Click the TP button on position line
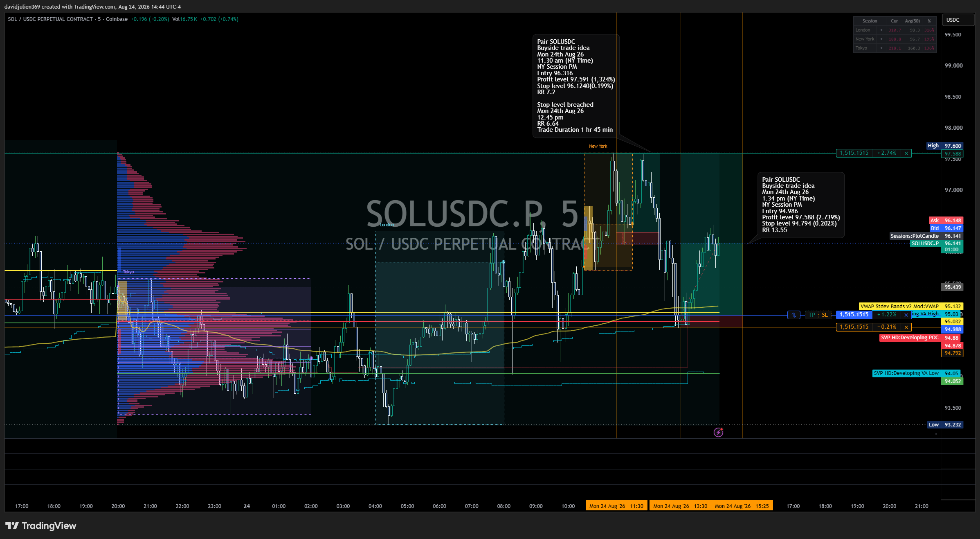The width and height of the screenshot is (980, 539). point(812,315)
